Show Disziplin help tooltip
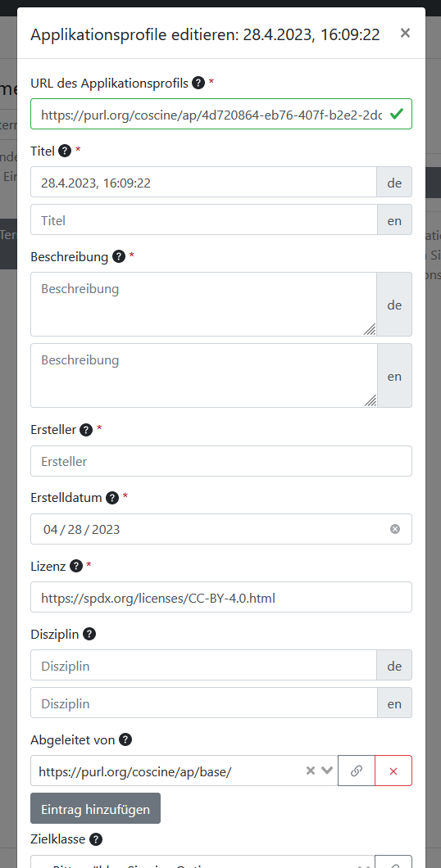The image size is (441, 868). point(89,634)
